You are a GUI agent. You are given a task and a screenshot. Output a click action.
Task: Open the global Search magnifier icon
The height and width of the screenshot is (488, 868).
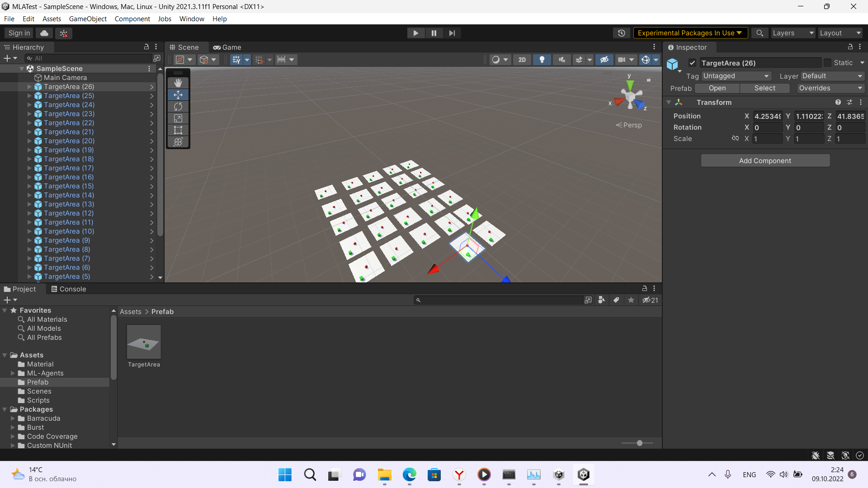coord(760,33)
